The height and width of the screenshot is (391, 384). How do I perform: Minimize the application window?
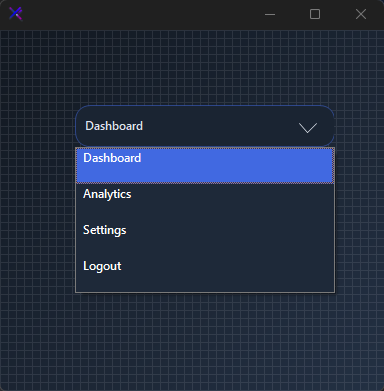pyautogui.click(x=270, y=14)
